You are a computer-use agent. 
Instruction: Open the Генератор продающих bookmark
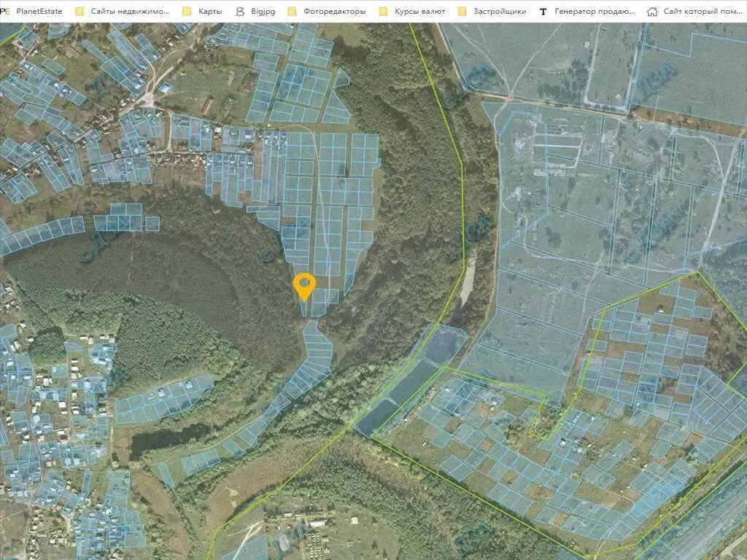[x=595, y=12]
